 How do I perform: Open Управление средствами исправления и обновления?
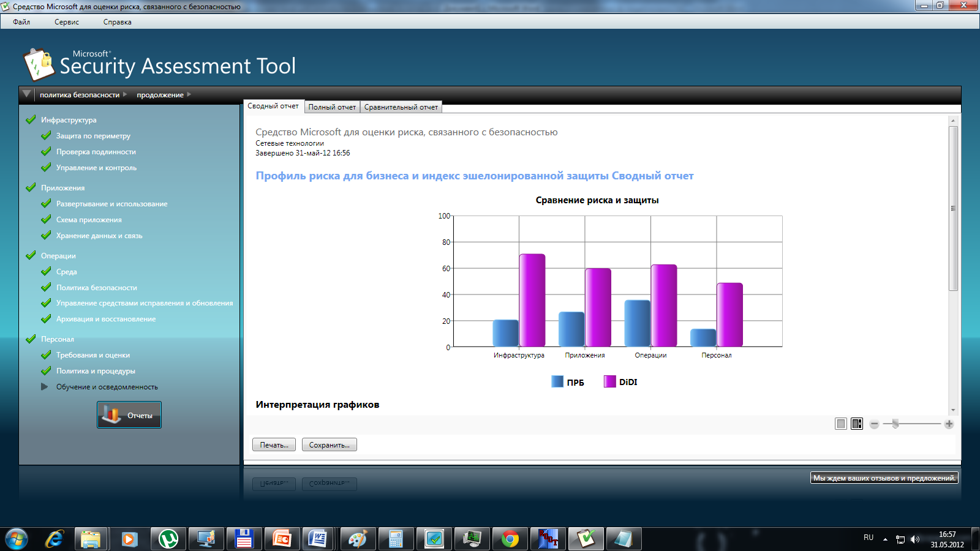click(145, 303)
